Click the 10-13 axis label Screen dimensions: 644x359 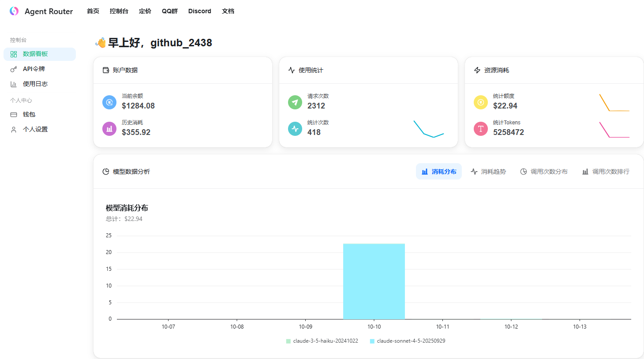tap(580, 327)
